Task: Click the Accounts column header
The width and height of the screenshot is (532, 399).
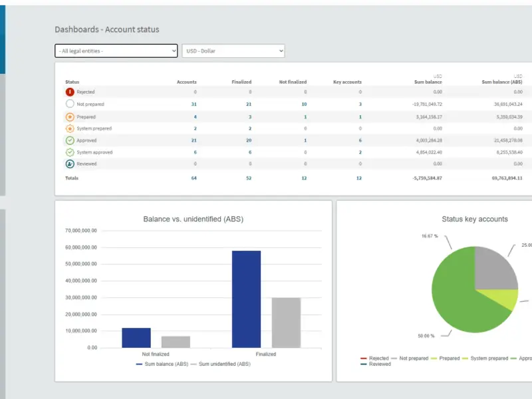Action: [x=187, y=82]
